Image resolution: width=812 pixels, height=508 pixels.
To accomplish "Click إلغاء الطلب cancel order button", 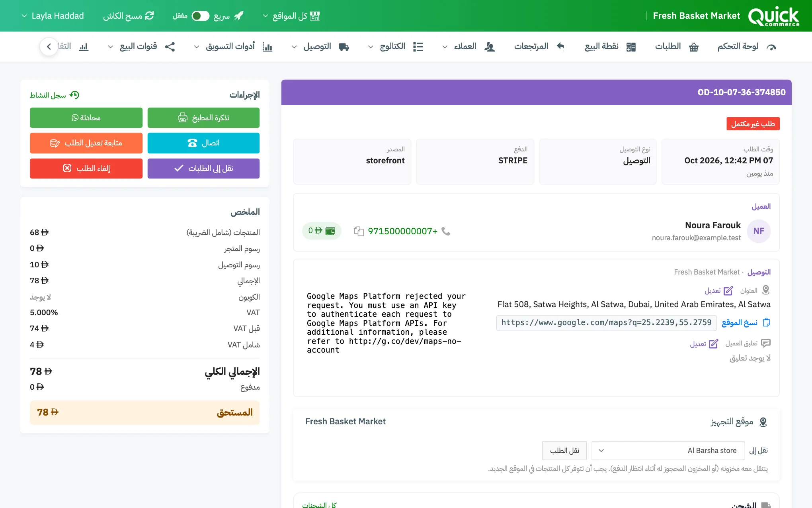I will [x=86, y=169].
